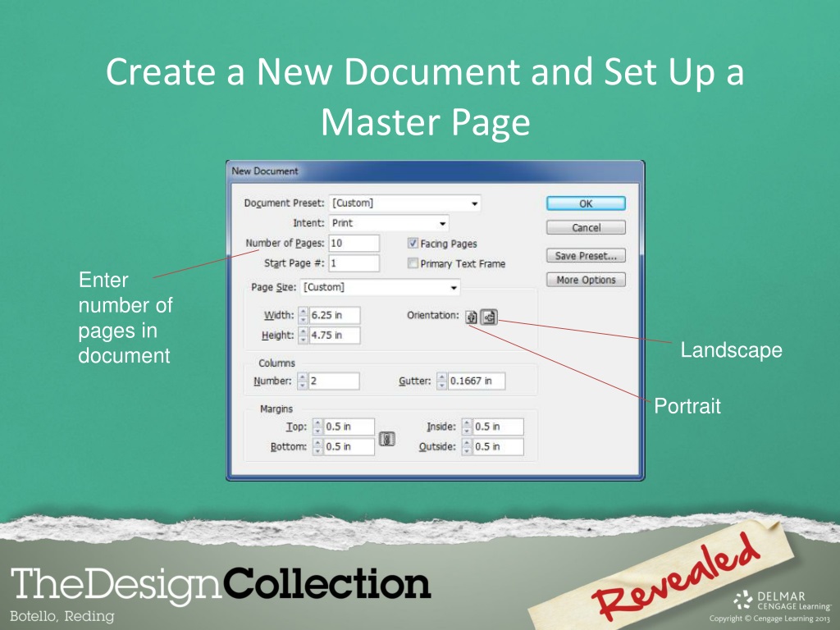Click the Columns Number field

click(x=334, y=381)
